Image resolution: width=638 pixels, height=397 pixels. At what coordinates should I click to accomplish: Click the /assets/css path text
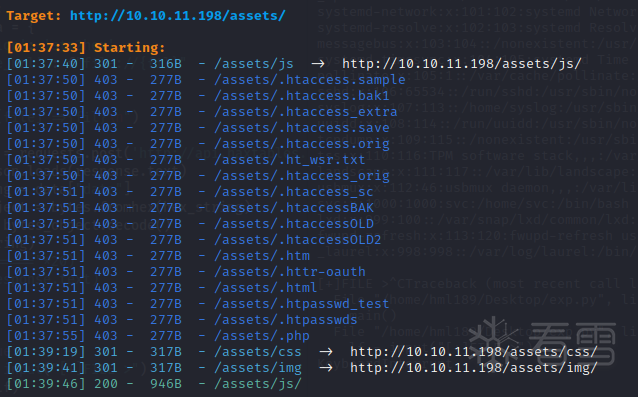pyautogui.click(x=258, y=351)
